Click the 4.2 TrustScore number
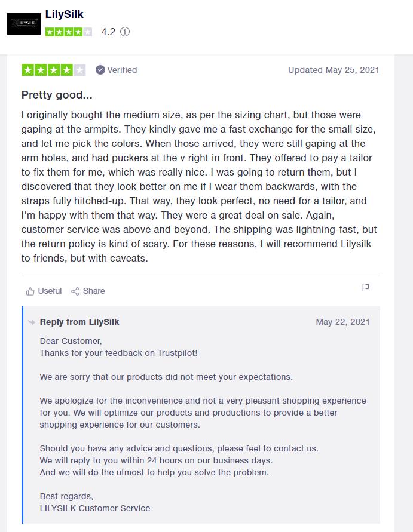Viewport: 413px width, 532px height. coord(108,32)
